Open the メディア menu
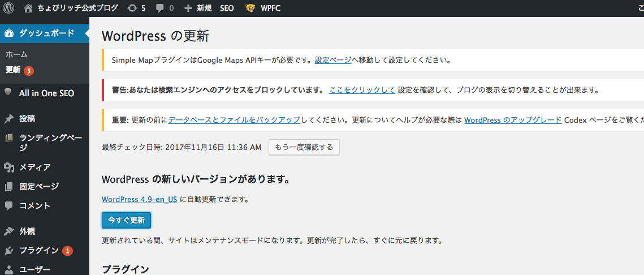Screen dimensions: 644x275 35,167
